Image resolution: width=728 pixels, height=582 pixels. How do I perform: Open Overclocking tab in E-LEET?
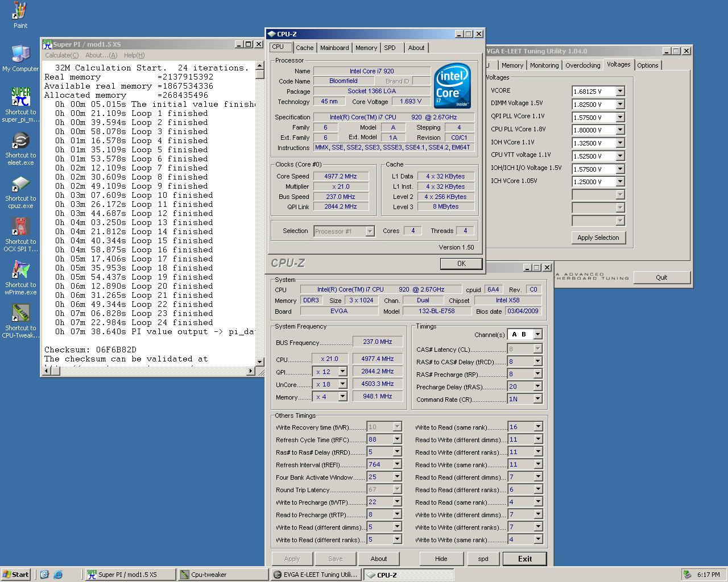coord(582,65)
